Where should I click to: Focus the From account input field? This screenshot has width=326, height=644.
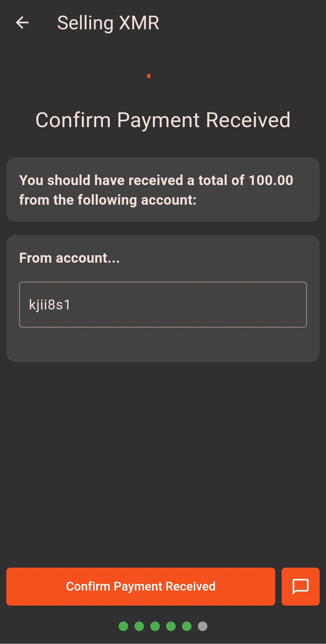tap(163, 304)
